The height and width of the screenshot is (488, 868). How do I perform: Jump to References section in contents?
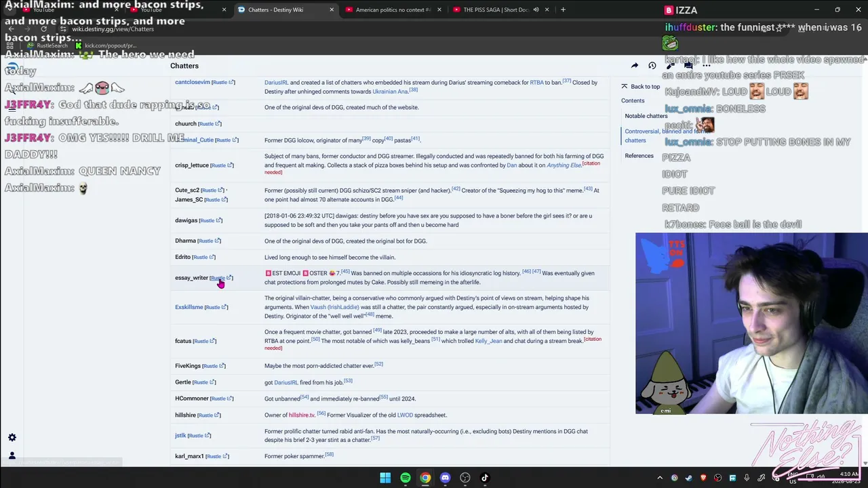(639, 156)
